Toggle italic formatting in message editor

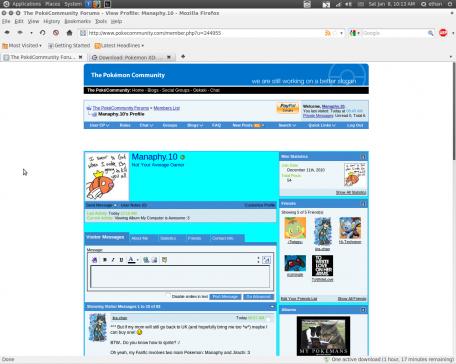[x=113, y=260]
